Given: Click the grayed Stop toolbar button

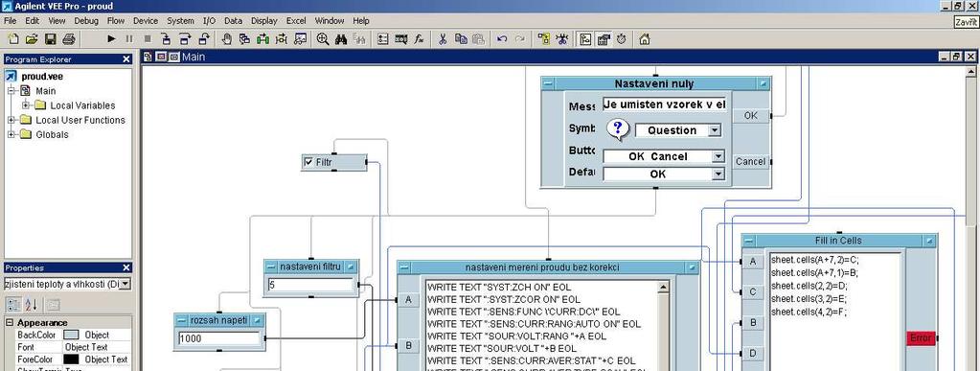Looking at the screenshot, I should point(148,39).
